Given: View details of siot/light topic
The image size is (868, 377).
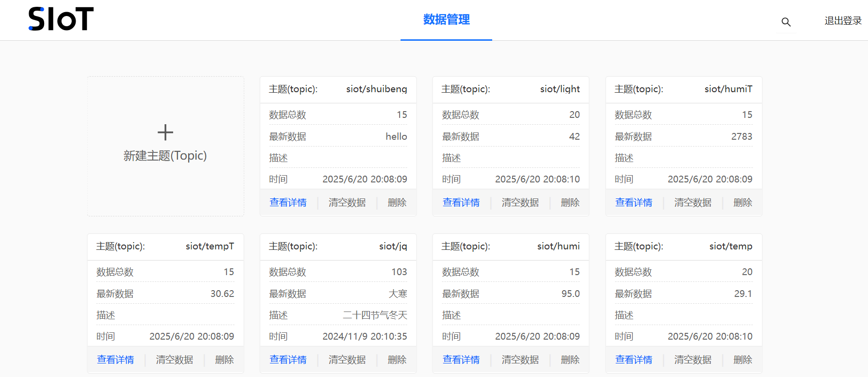Looking at the screenshot, I should [461, 202].
